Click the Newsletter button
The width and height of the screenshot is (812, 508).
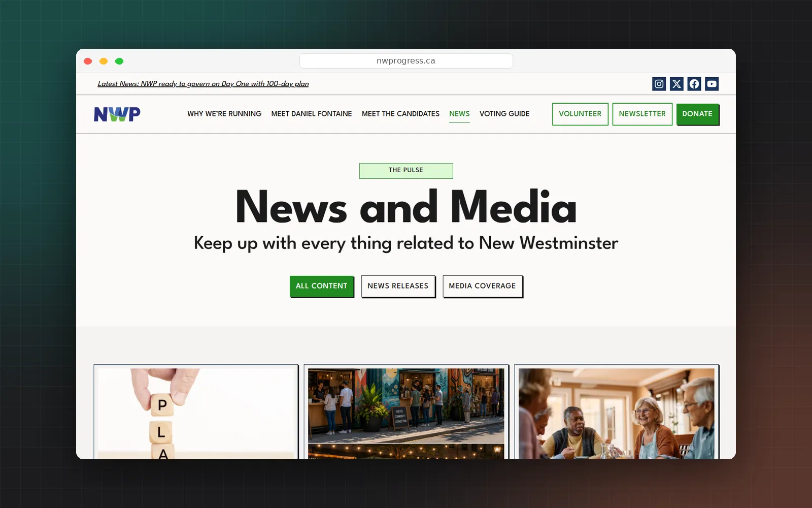[642, 114]
